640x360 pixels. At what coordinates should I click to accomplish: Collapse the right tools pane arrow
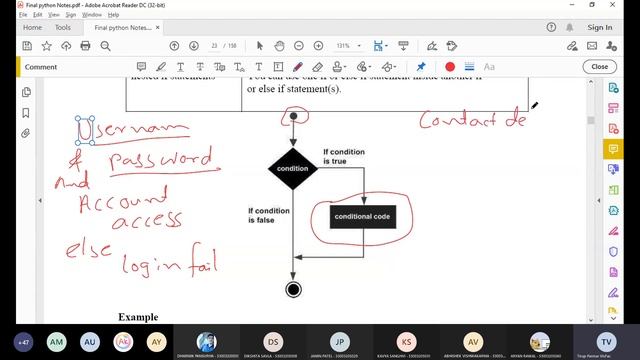pyautogui.click(x=598, y=200)
